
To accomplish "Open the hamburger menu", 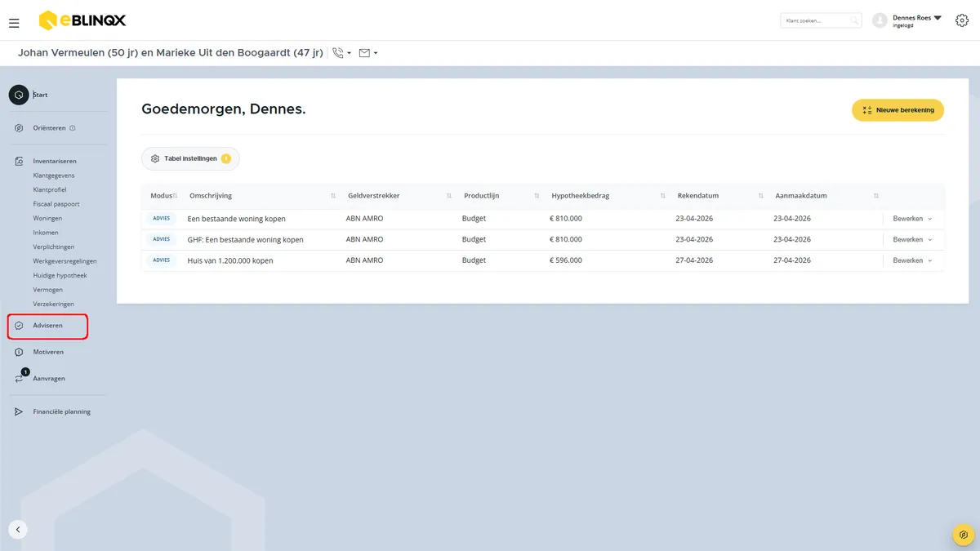I will point(14,24).
